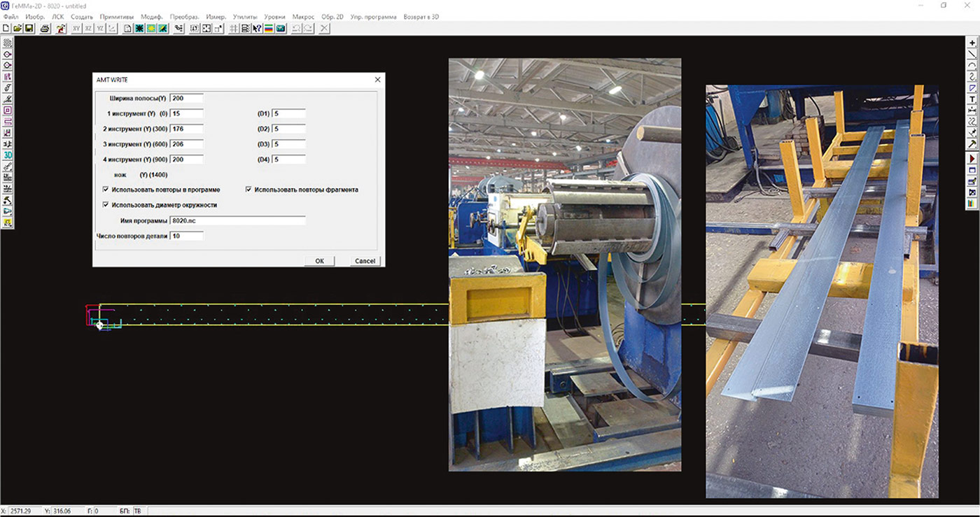Image resolution: width=980 pixels, height=517 pixels.
Task: Open the 'Файл' menu
Action: click(11, 16)
